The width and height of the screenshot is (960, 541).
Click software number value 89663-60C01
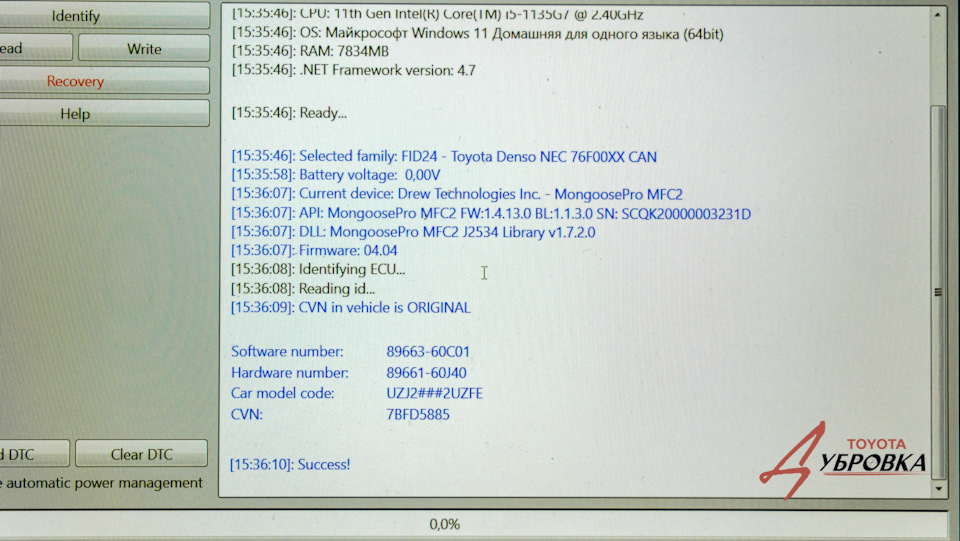(428, 352)
